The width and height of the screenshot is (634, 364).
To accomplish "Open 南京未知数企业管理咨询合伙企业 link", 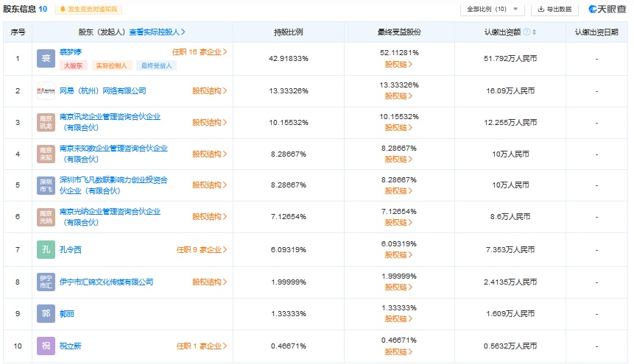I will (113, 154).
